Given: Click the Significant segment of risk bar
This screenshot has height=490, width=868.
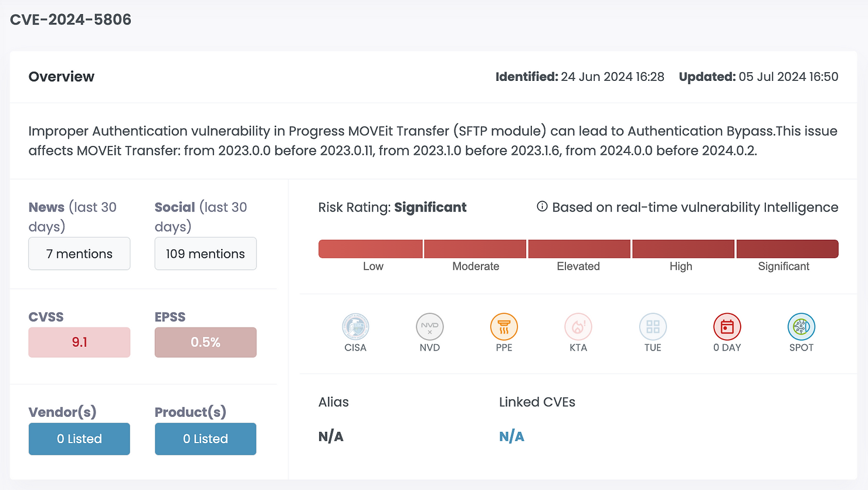Looking at the screenshot, I should coord(787,249).
